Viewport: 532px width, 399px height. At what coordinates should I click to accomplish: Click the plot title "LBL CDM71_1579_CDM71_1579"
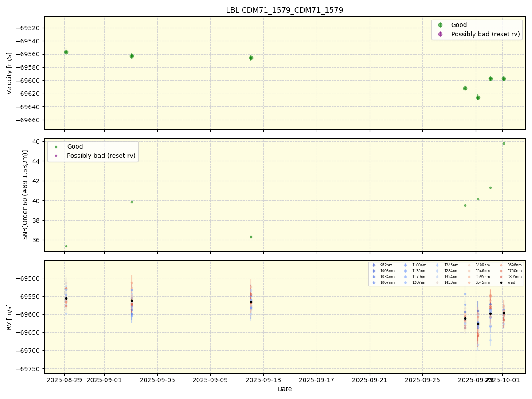[284, 10]
